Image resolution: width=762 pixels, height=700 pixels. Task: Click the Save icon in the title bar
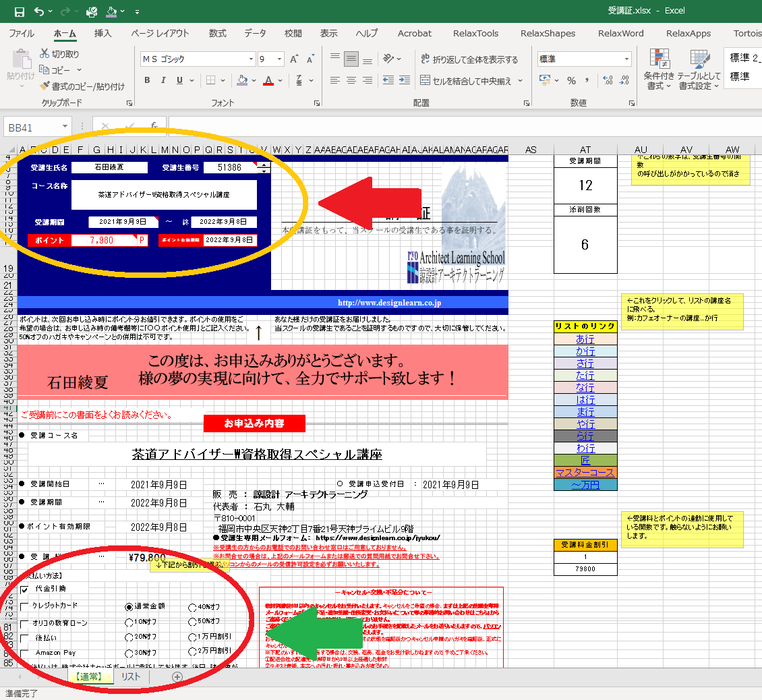click(x=19, y=11)
